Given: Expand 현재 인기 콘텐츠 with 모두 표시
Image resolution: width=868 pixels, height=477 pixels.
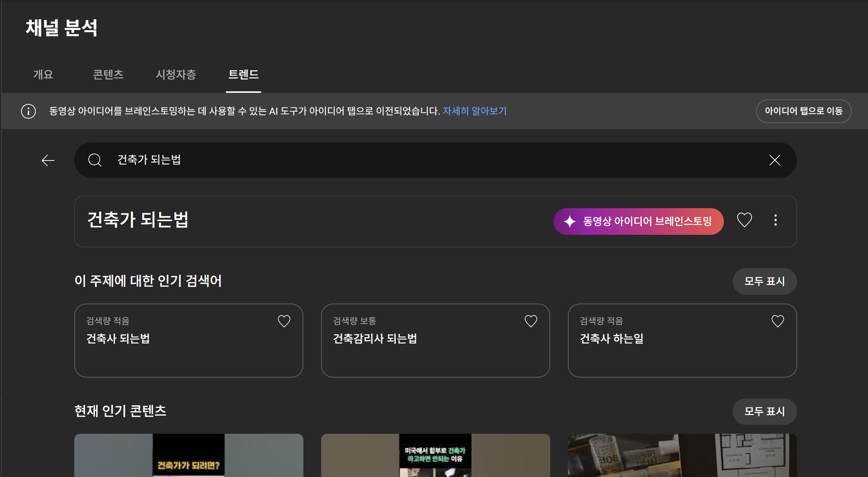Looking at the screenshot, I should [764, 411].
